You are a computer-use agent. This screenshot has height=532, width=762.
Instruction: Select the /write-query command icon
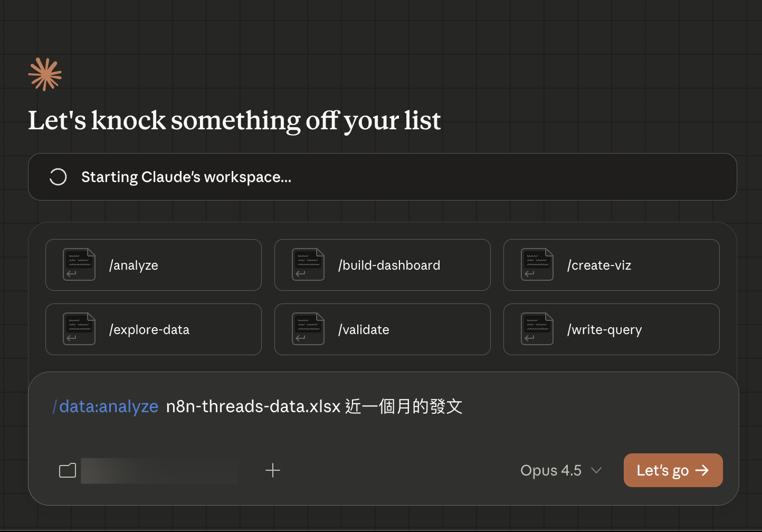point(537,329)
